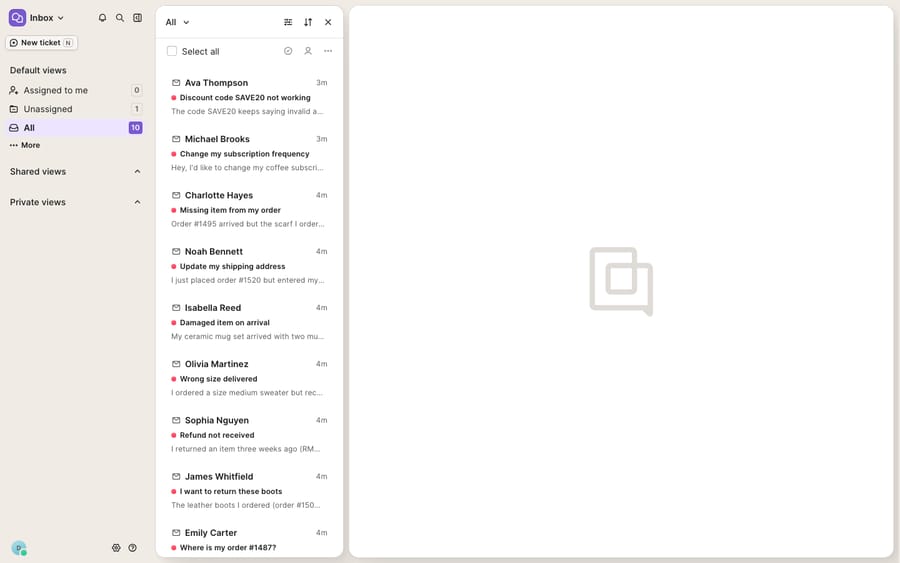Open Refund not received ticket
This screenshot has width=900, height=563.
[x=249, y=434]
